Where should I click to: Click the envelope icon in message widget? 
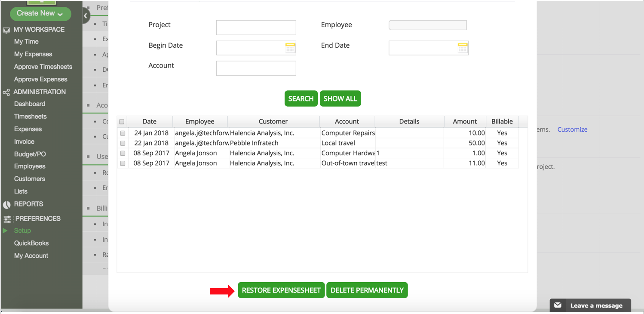(558, 305)
